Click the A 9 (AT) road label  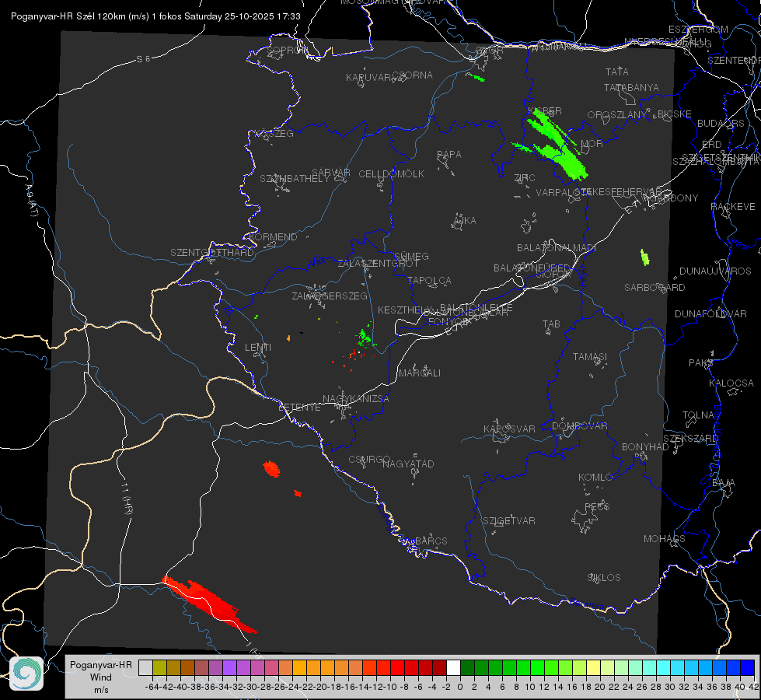tap(31, 200)
